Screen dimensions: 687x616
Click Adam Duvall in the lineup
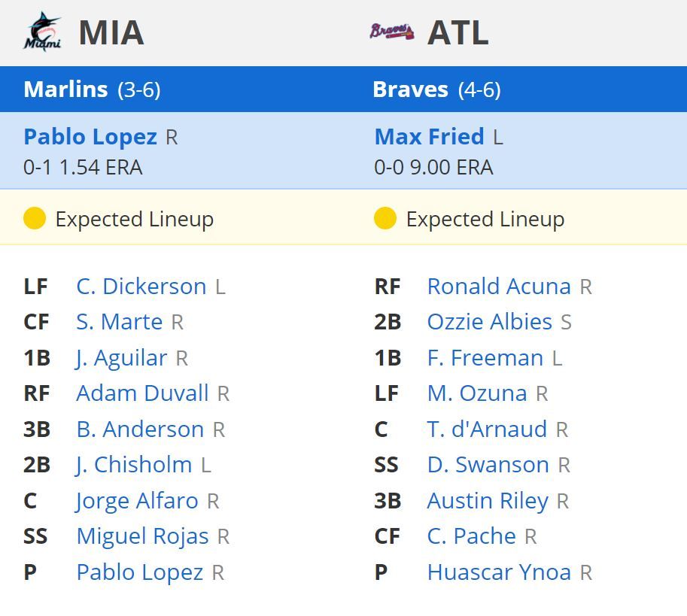pos(143,393)
